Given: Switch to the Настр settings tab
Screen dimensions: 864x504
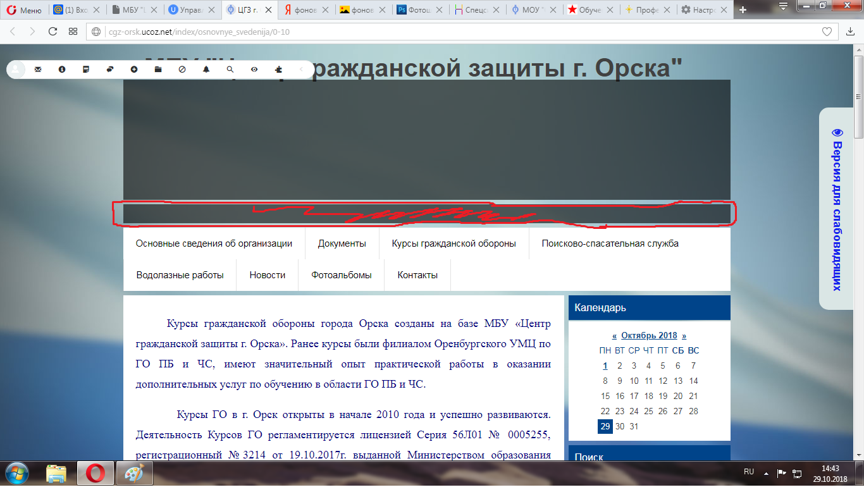Looking at the screenshot, I should pos(704,10).
